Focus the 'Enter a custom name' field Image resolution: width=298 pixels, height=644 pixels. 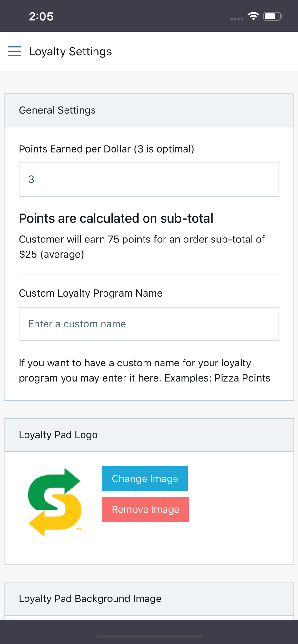point(149,324)
